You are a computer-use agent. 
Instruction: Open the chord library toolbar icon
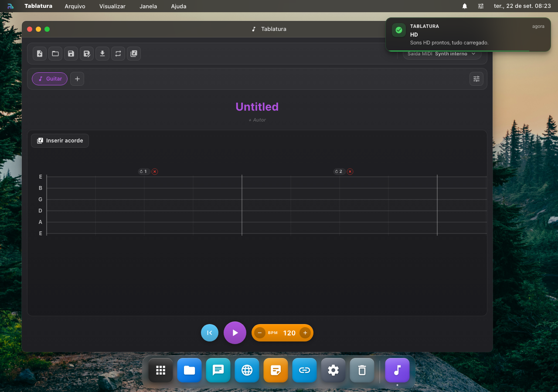coord(134,54)
